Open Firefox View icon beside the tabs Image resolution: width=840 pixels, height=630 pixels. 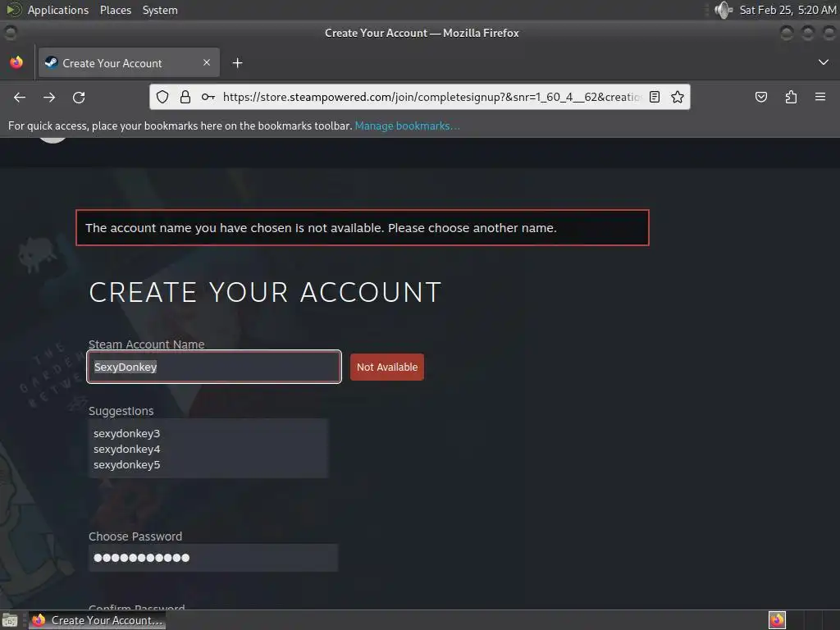(x=16, y=62)
